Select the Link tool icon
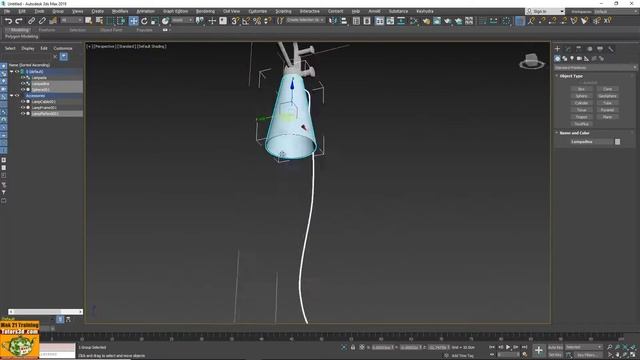Image resolution: width=640 pixels, height=360 pixels. pos(31,21)
